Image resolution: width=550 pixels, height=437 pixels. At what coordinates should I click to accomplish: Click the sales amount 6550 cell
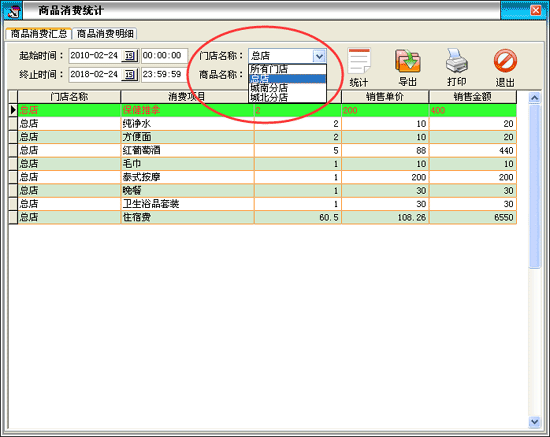click(472, 217)
